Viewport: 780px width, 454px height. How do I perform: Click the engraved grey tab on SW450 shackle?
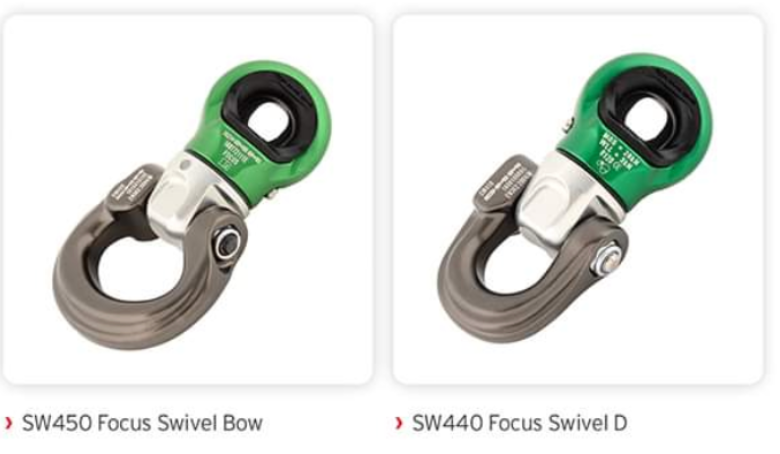[x=130, y=186]
